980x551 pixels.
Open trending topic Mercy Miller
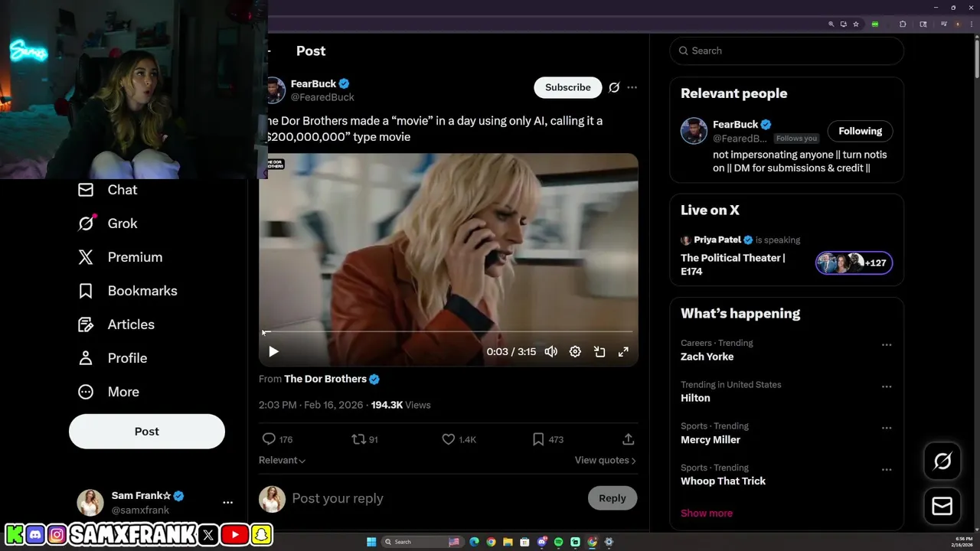pyautogui.click(x=710, y=439)
